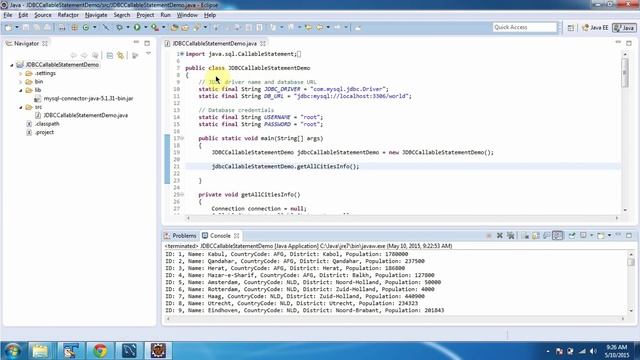Open the File menu
This screenshot has height=360, width=640.
pos(8,15)
